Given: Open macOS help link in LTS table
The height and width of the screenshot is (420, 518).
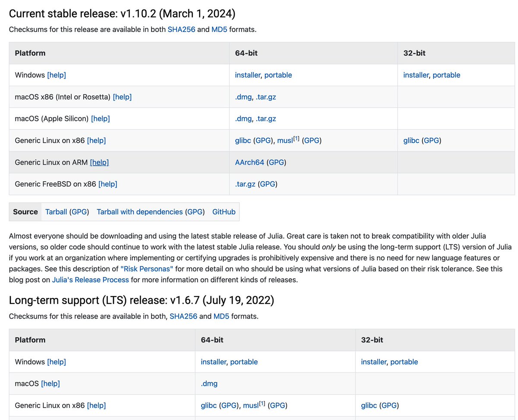Looking at the screenshot, I should [51, 383].
